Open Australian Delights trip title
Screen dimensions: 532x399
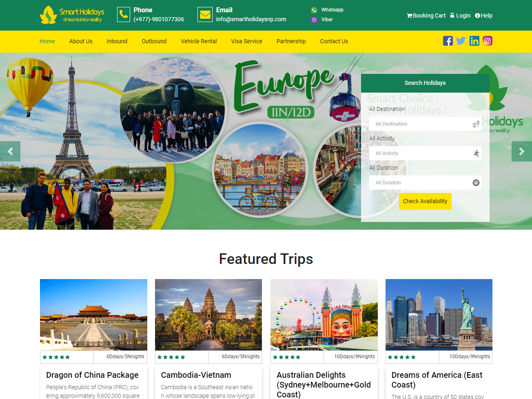tap(324, 385)
